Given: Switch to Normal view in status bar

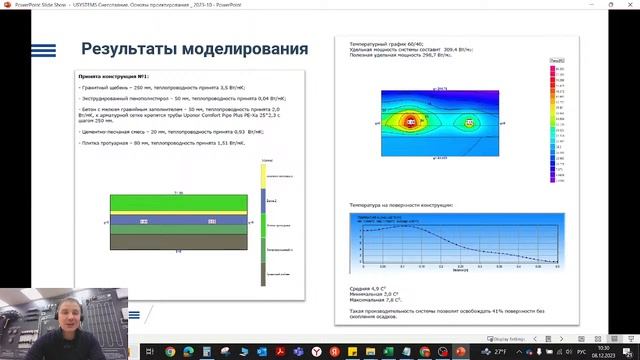Looking at the screenshot, I should point(581,339).
